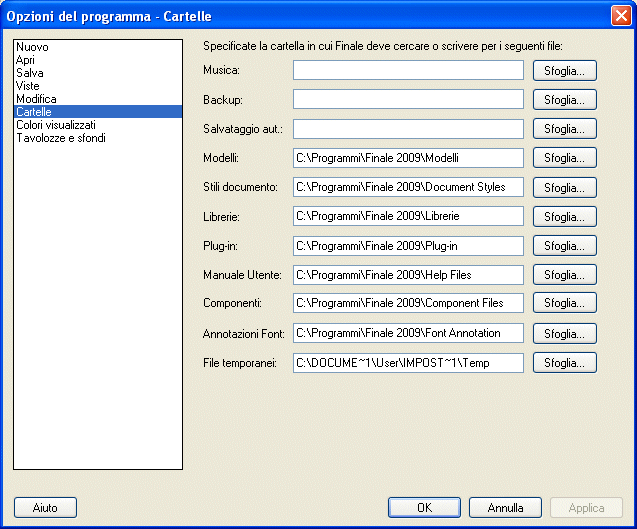This screenshot has height=529, width=637.
Task: Click the Plug-in folder path field
Action: coord(408,246)
